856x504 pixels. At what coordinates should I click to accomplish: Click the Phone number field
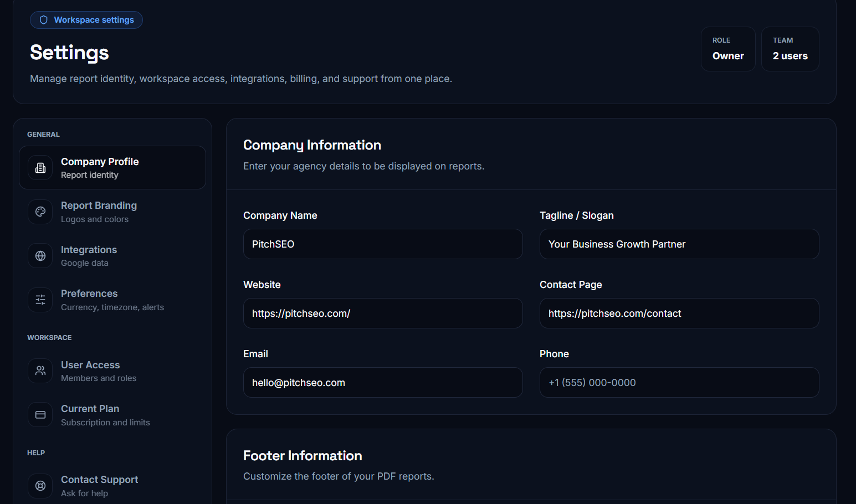679,382
